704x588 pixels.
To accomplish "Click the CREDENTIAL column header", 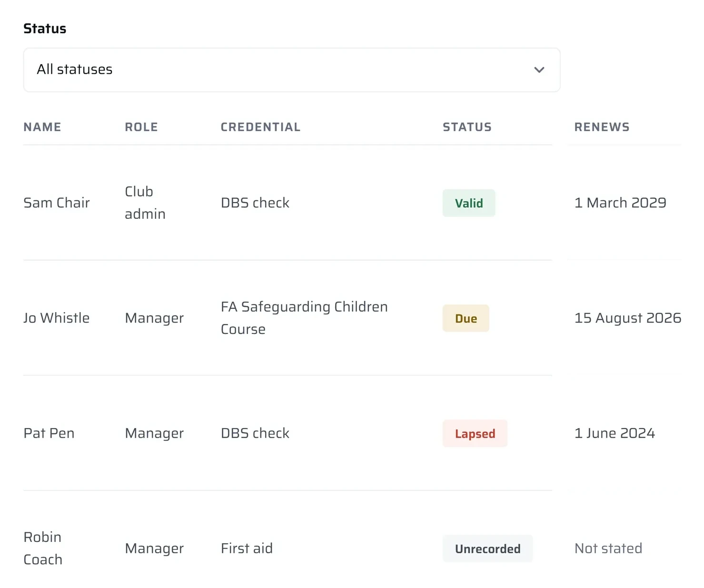I will (x=260, y=127).
